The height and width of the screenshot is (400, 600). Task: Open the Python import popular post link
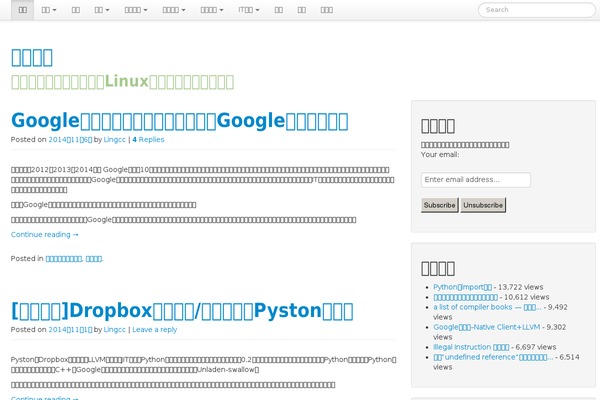click(463, 287)
